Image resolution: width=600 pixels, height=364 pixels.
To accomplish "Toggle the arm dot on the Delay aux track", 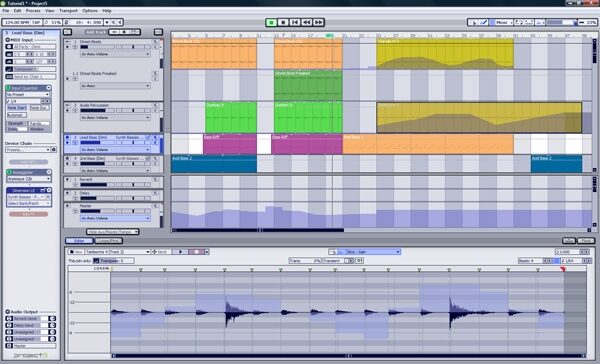I will 68,193.
